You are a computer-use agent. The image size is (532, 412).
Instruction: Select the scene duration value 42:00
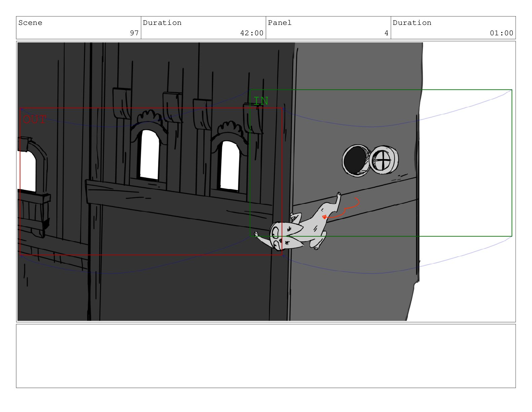tap(252, 33)
